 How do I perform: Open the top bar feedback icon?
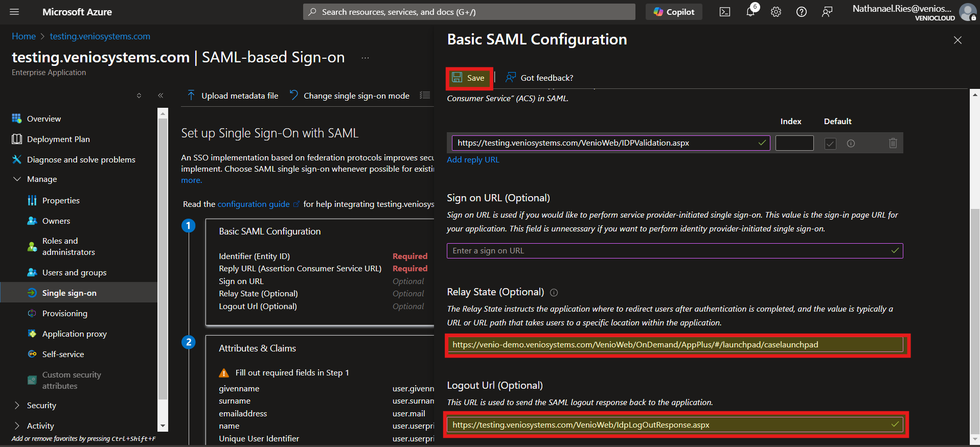[x=827, y=12]
